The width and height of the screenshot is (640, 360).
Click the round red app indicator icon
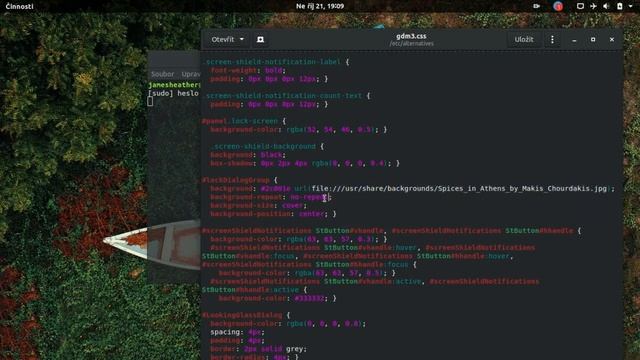[x=558, y=6]
